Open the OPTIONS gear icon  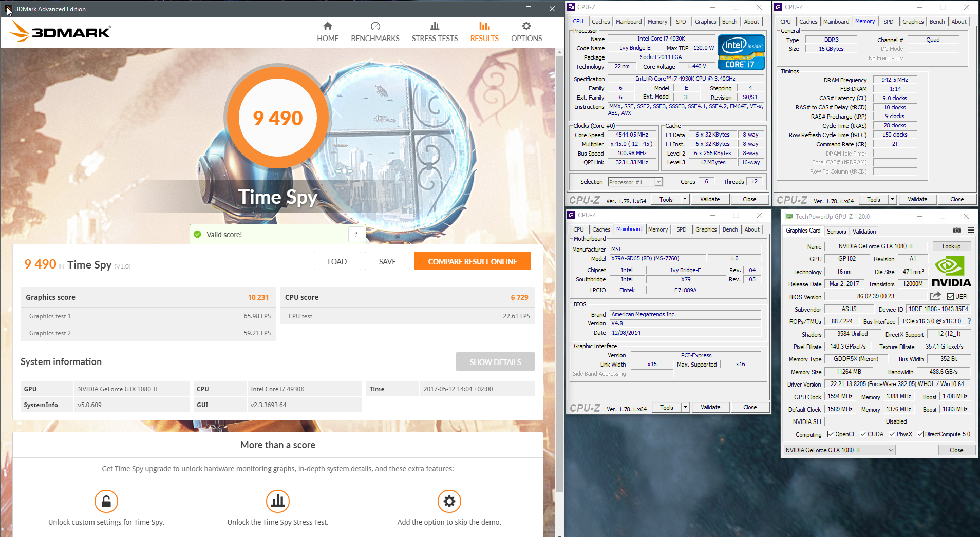tap(526, 26)
